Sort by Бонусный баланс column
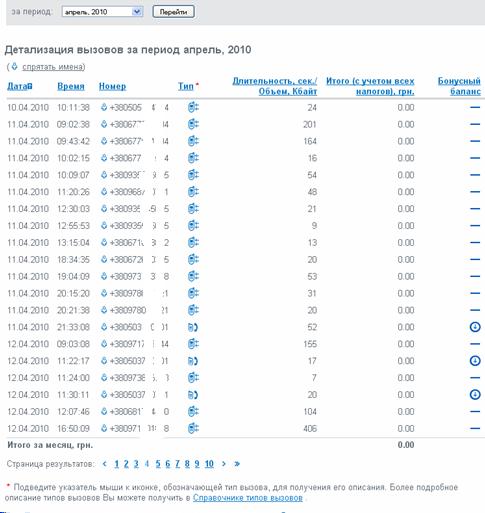Viewport: 485px width, 513px height. (459, 86)
